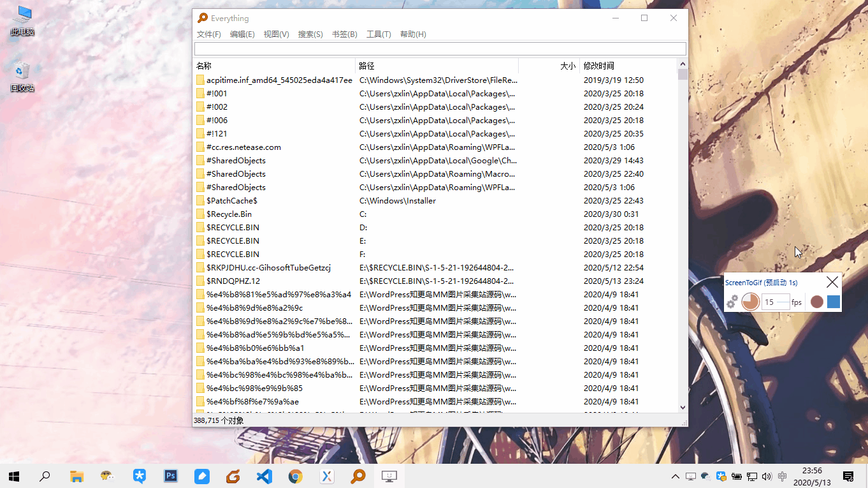Open Google Chrome from the taskbar
This screenshot has width=868, height=488.
pyautogui.click(x=295, y=476)
